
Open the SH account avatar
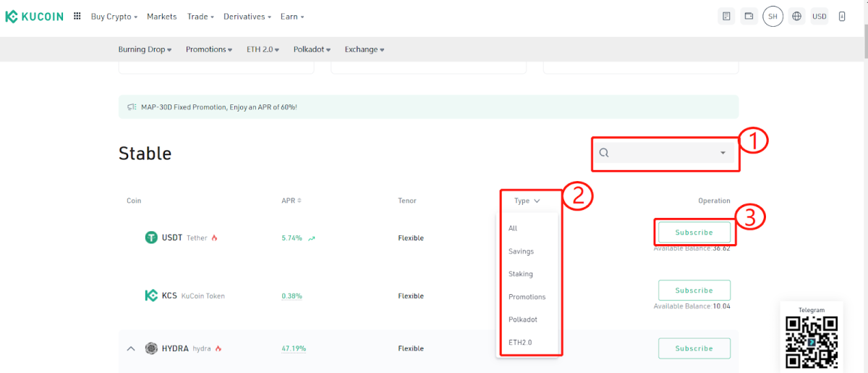point(773,16)
